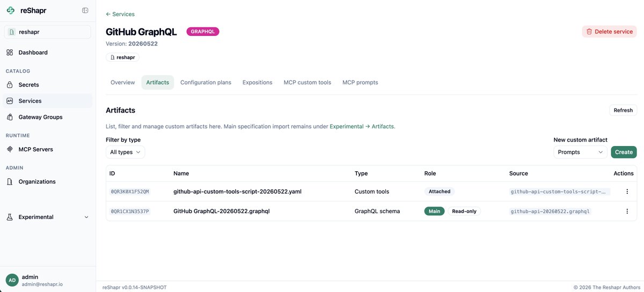This screenshot has width=644, height=292.
Task: Click the Custom tools type cell
Action: [372, 192]
